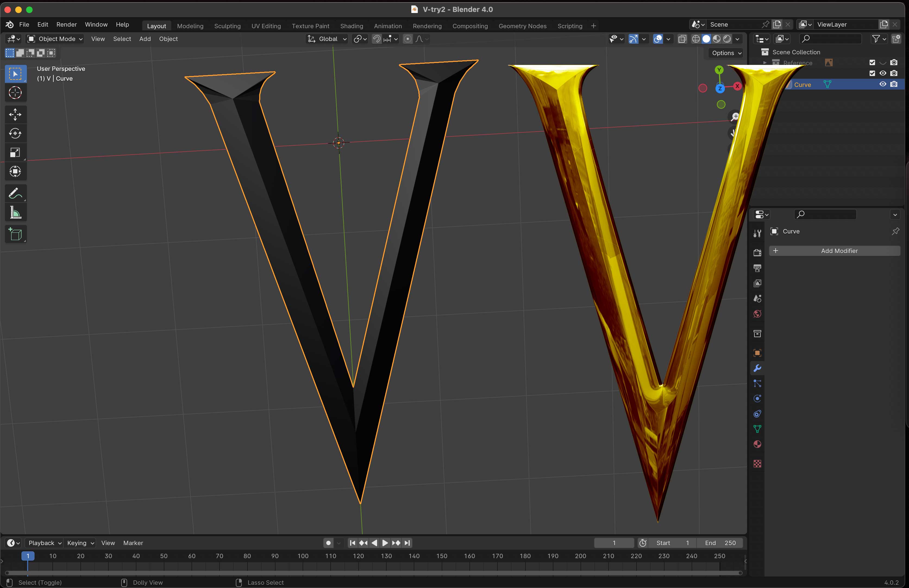
Task: Toggle proportional editing in viewport header
Action: pyautogui.click(x=408, y=39)
